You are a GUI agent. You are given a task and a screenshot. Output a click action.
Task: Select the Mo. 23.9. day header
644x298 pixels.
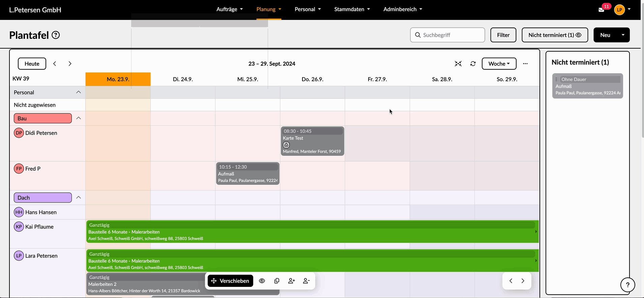click(x=118, y=79)
